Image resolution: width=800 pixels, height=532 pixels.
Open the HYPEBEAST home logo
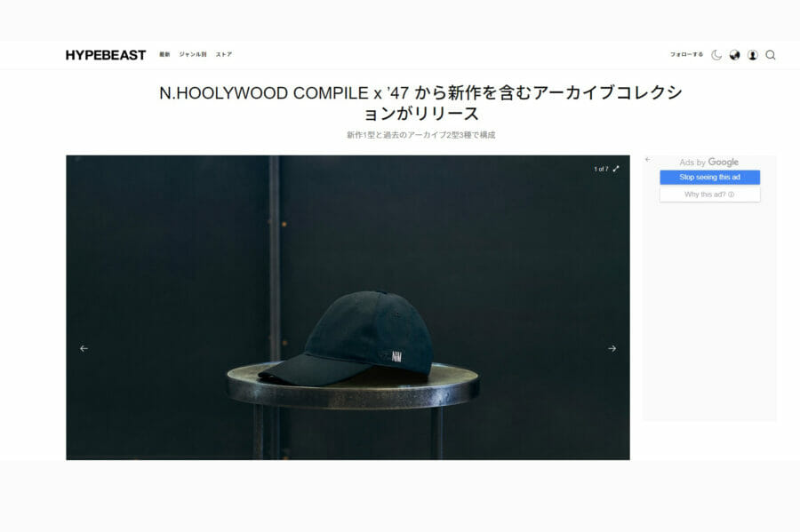coord(106,55)
